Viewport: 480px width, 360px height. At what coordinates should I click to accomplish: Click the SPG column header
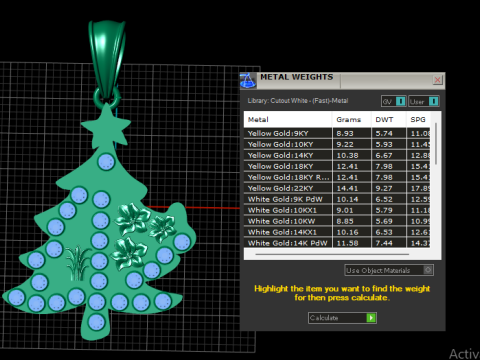pos(418,119)
